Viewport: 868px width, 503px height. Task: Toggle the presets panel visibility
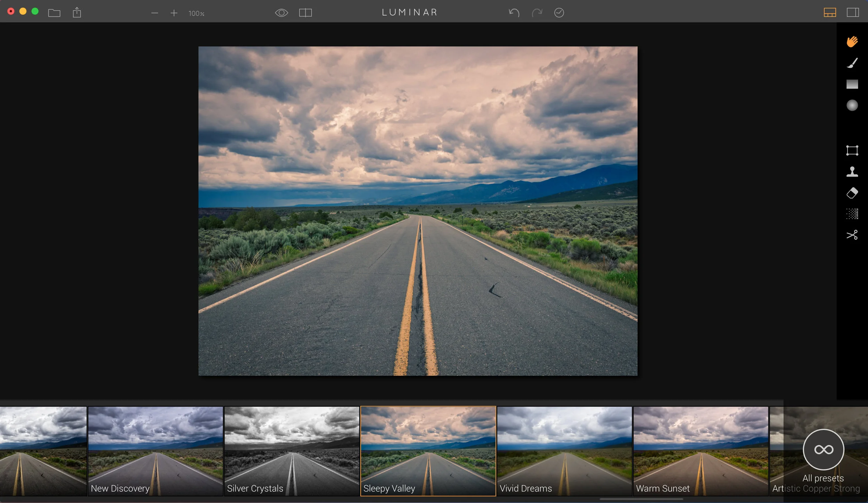pos(830,13)
